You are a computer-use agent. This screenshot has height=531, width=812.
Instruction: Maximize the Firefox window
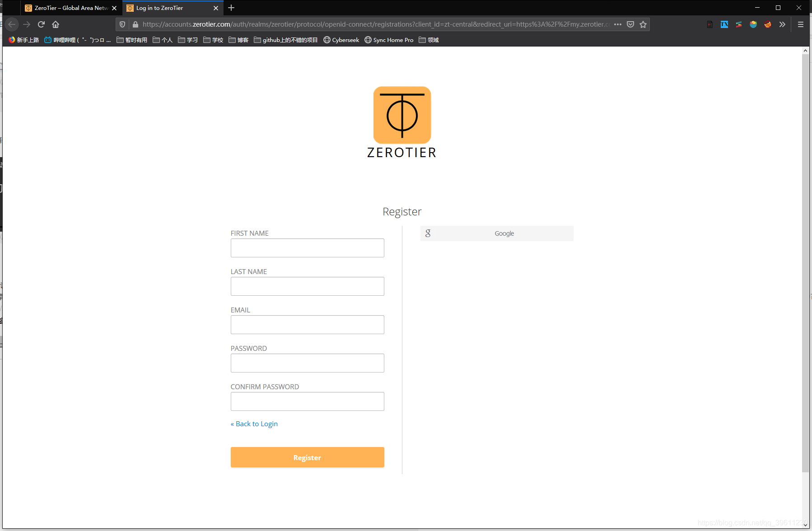tap(778, 8)
